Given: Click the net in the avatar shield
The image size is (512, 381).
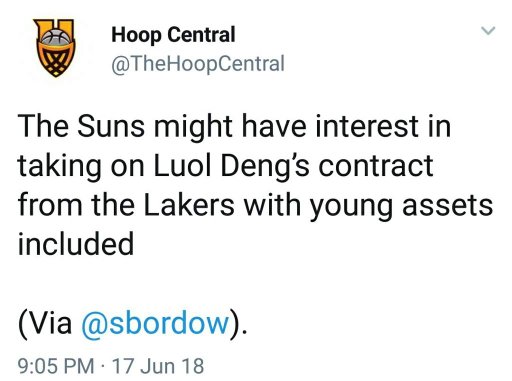Looking at the screenshot, I should coord(56,62).
